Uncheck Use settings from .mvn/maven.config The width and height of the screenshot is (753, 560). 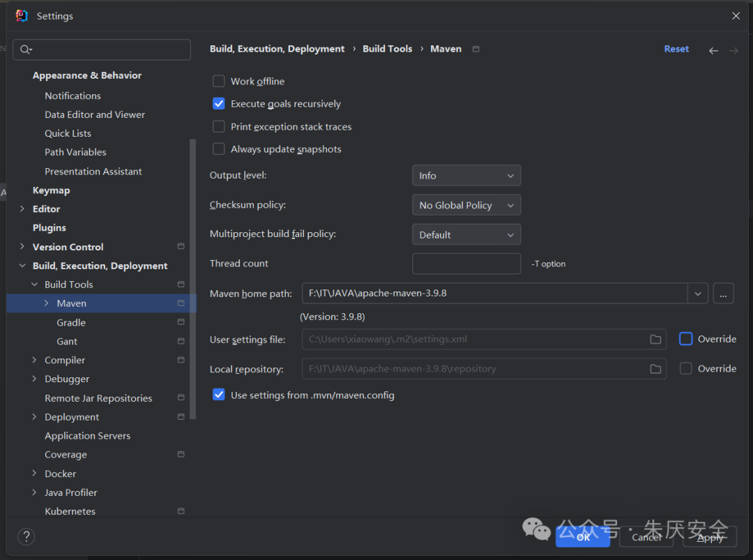coord(218,395)
